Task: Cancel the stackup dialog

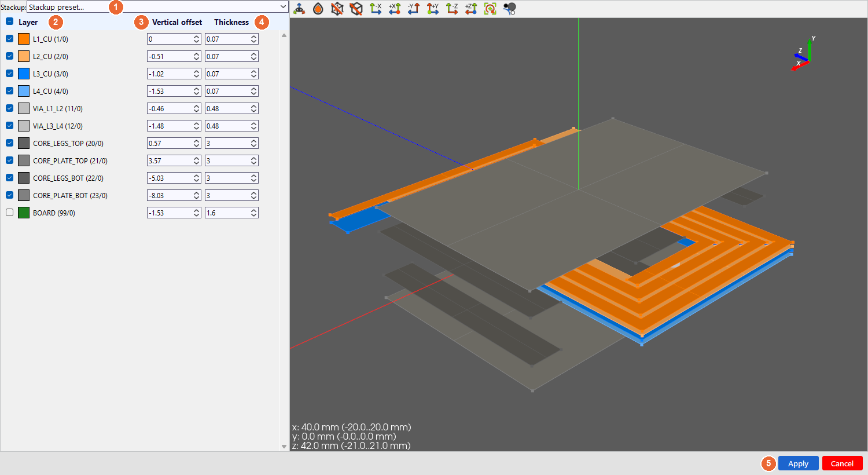Action: pos(843,463)
